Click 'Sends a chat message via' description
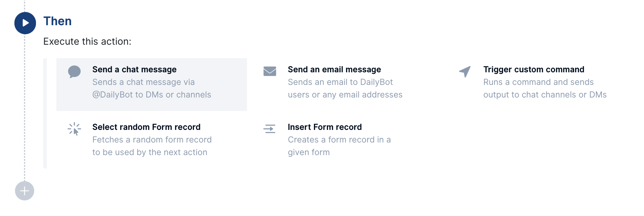This screenshot has width=644, height=216. tap(144, 82)
